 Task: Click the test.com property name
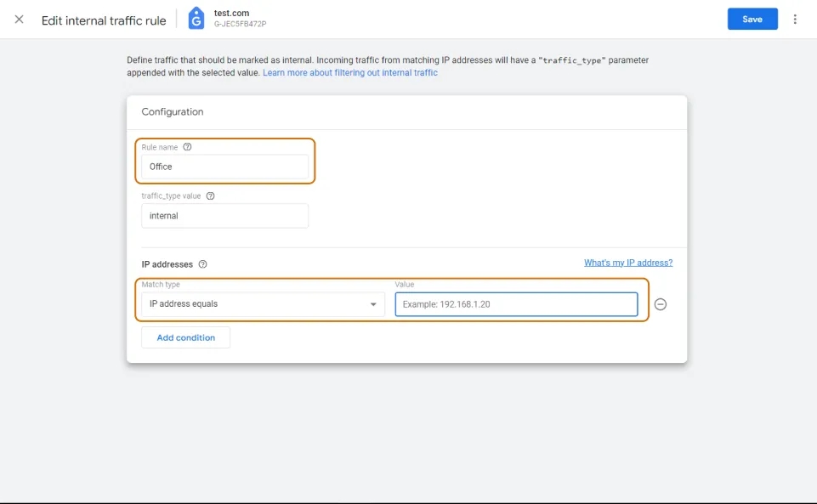click(231, 13)
